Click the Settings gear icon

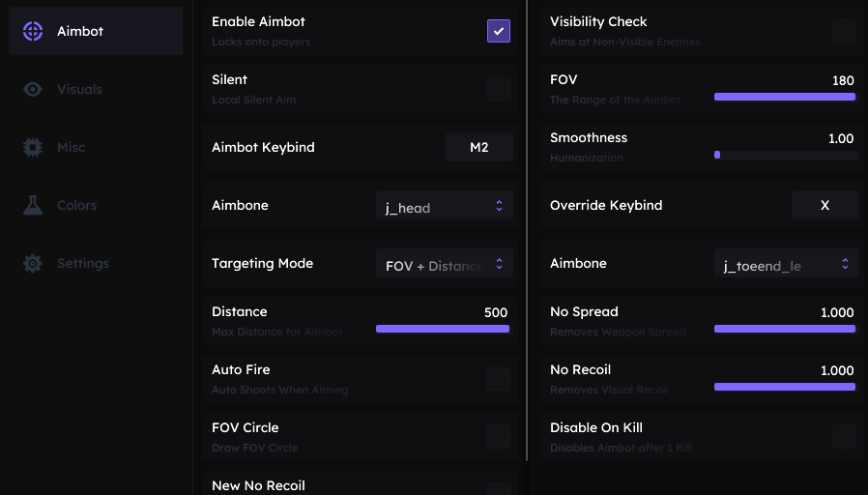[33, 263]
